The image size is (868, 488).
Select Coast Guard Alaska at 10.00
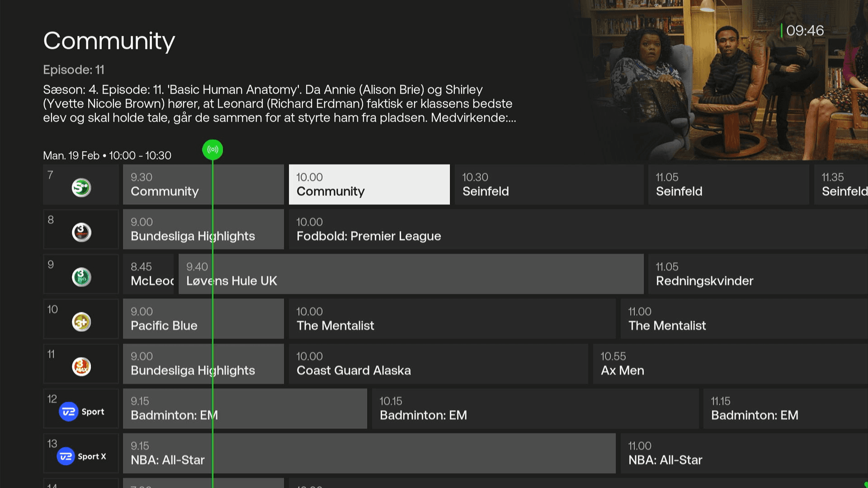tap(439, 363)
